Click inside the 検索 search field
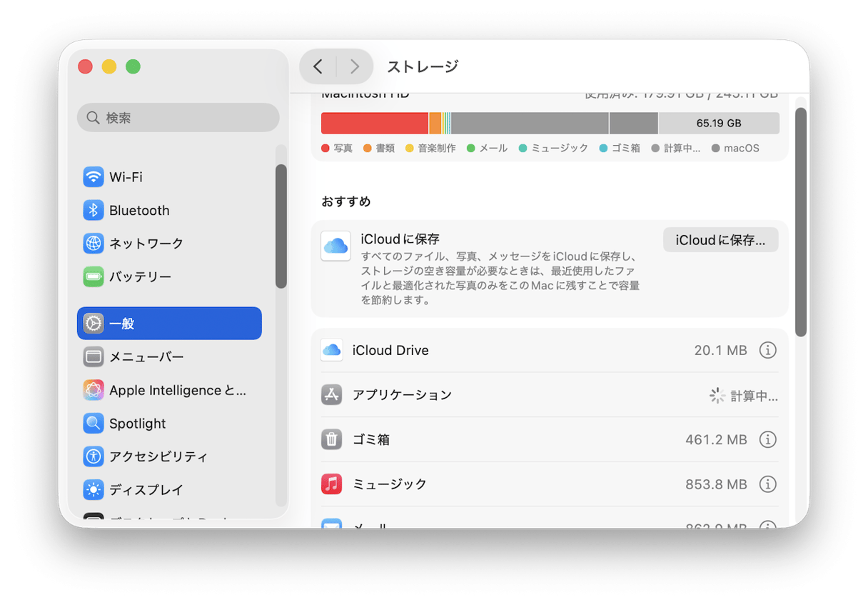Screen dimensions: 868x605 tap(178, 117)
